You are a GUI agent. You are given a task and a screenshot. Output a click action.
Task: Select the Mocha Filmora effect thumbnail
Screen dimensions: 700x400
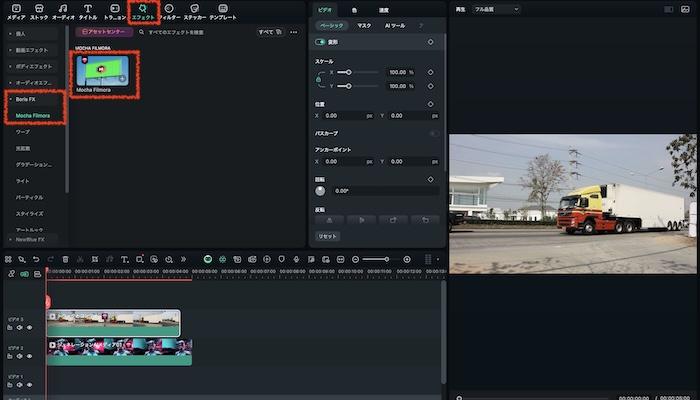(x=102, y=68)
